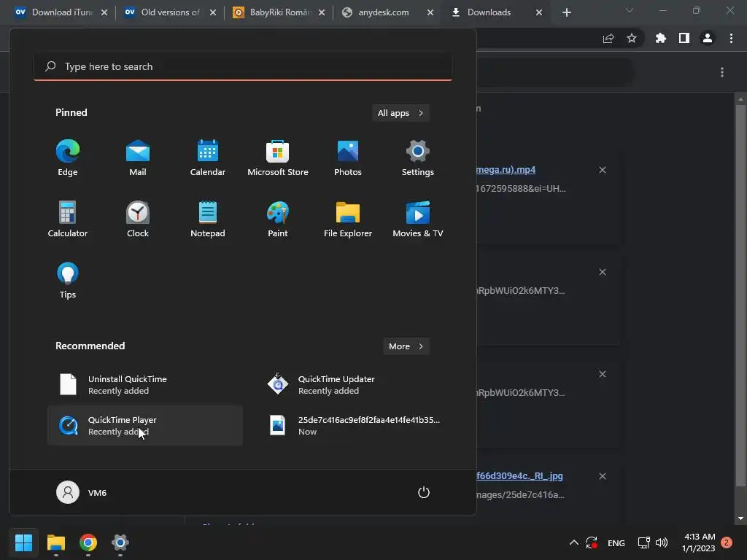This screenshot has width=747, height=560.
Task: Click the Downloads page vertical scrollbar
Action: tap(740, 295)
